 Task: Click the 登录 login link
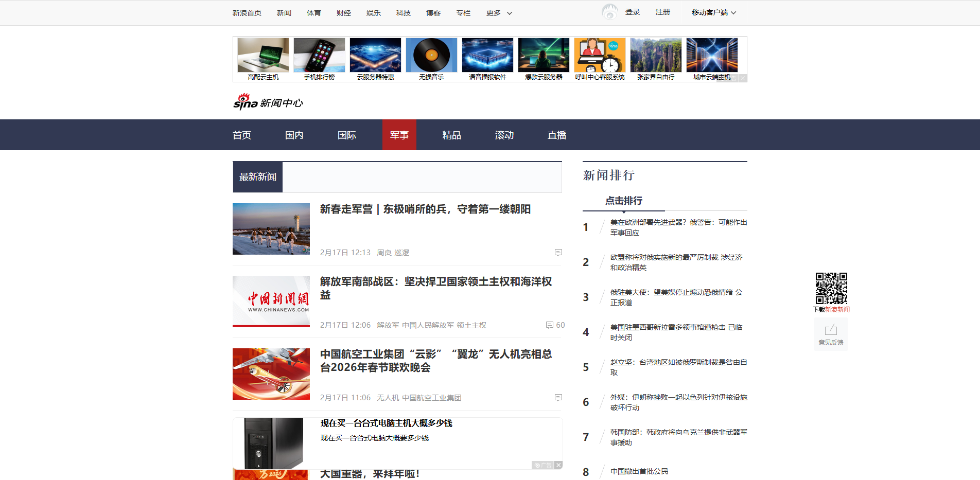[632, 11]
